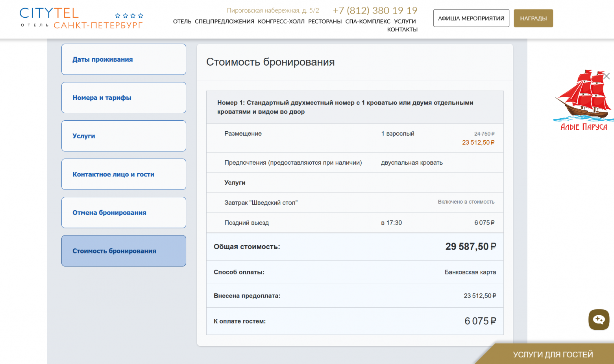Click the двуспальная кровать preference text

[412, 163]
